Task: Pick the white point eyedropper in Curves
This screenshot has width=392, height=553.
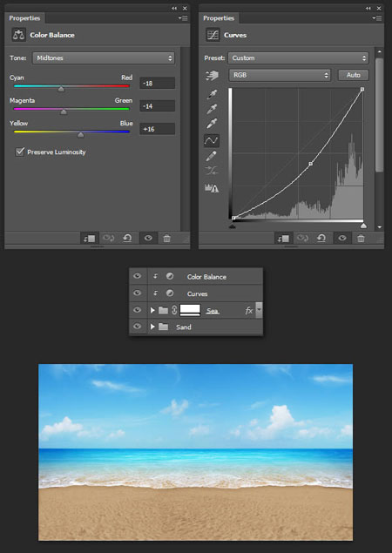Action: coord(212,124)
